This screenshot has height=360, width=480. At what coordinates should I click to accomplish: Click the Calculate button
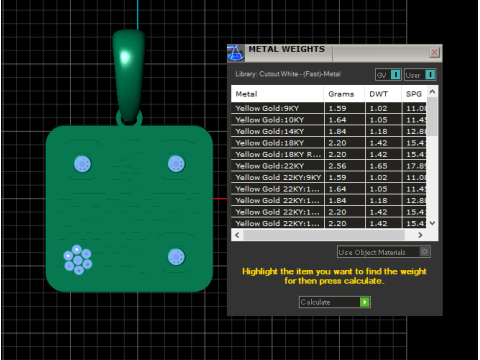point(335,302)
